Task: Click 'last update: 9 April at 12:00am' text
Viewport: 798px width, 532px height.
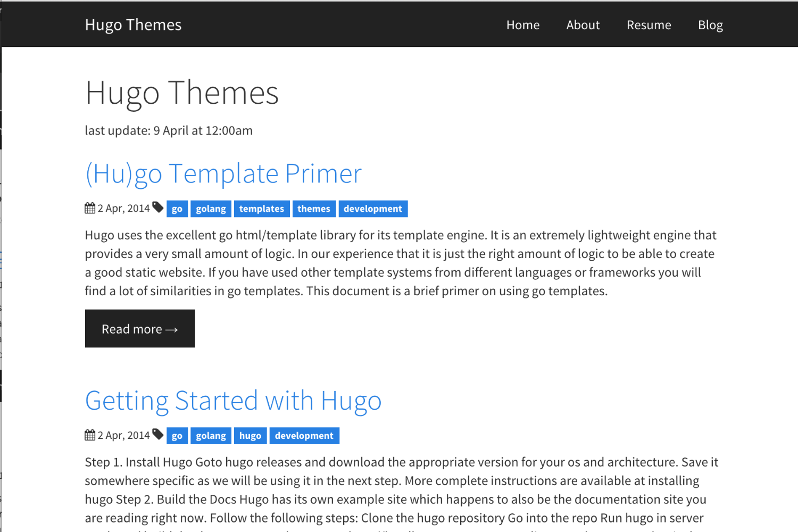Action: point(169,131)
